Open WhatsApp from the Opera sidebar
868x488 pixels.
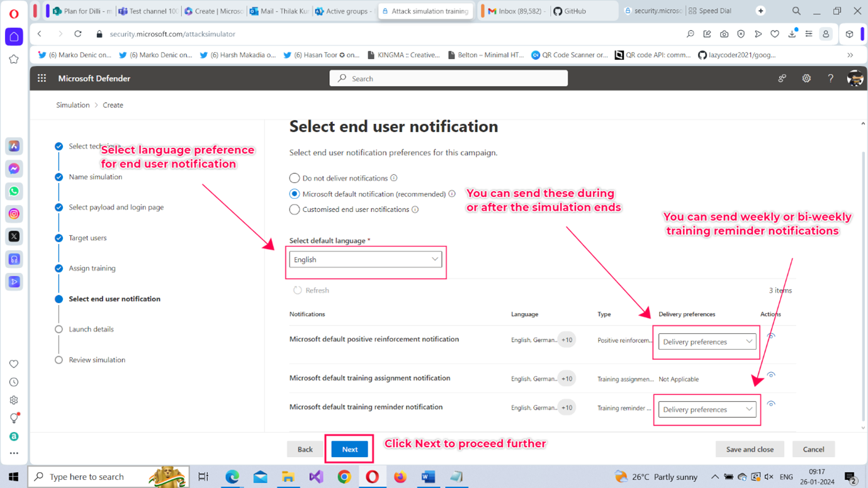click(x=14, y=191)
